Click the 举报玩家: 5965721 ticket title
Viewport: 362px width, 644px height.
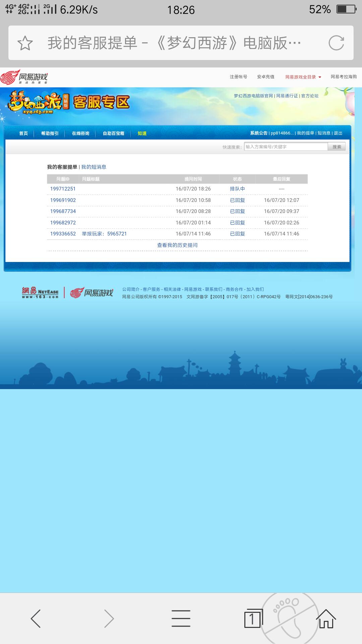(x=104, y=234)
